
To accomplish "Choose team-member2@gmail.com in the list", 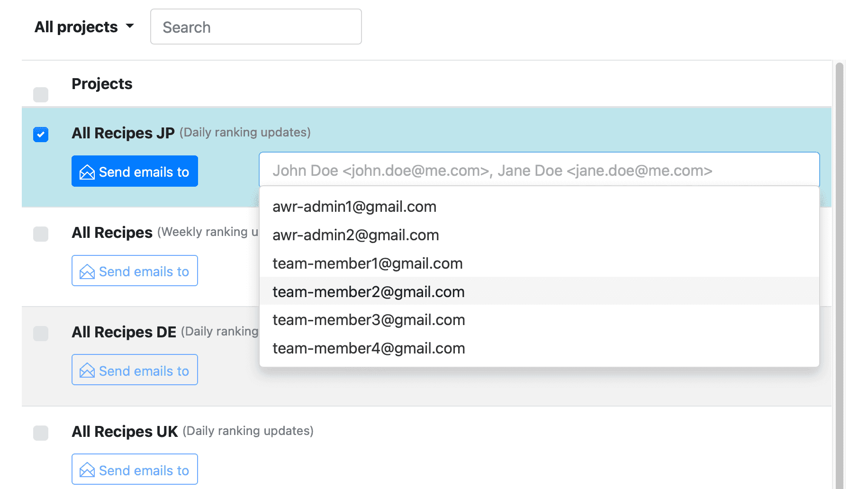I will (539, 291).
